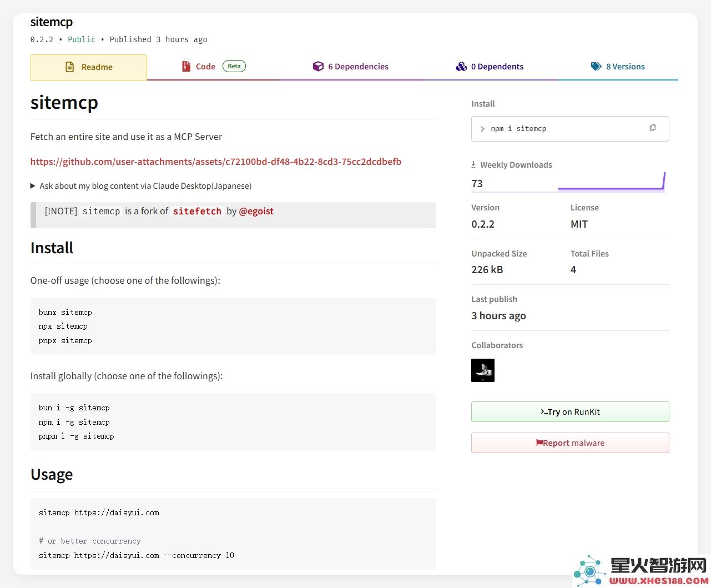Click the Versions tags icon
711x588 pixels.
596,67
